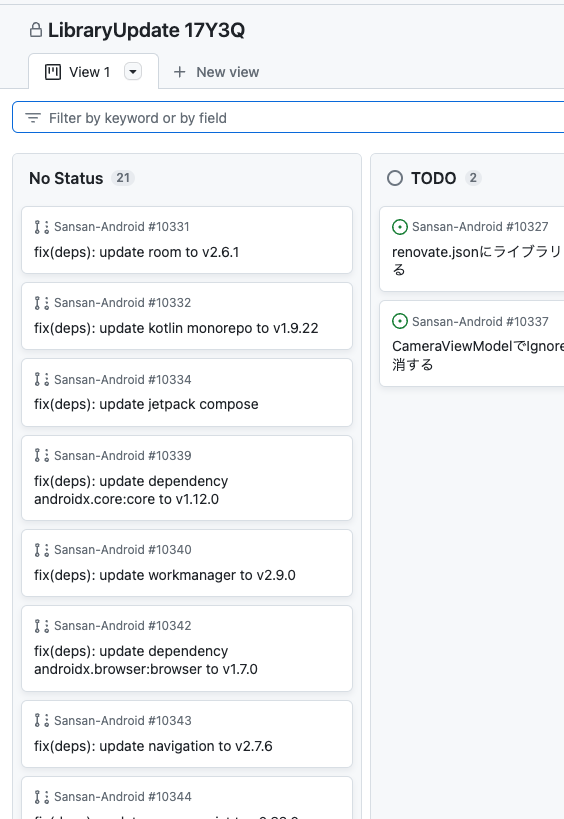Image resolution: width=564 pixels, height=819 pixels.
Task: Open 'update jetpack compose' pull request
Action: click(146, 404)
